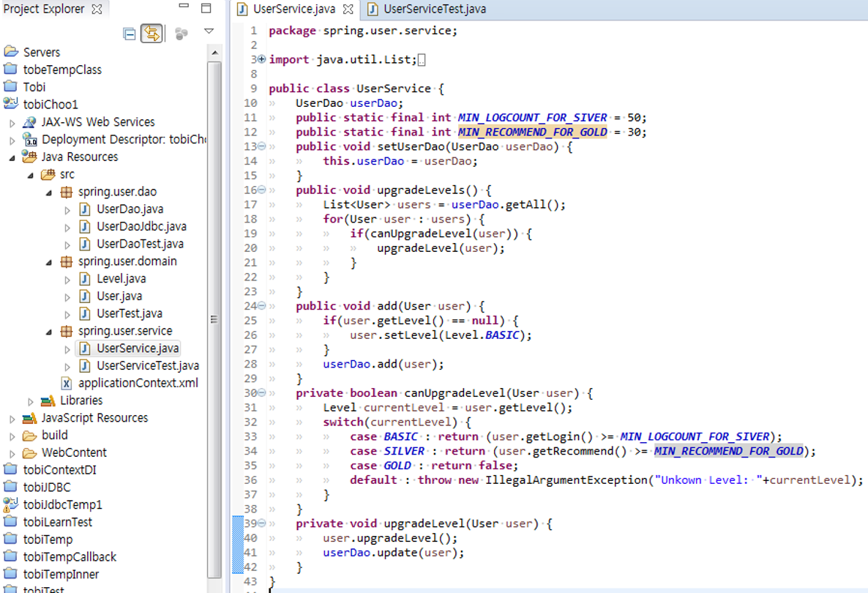The height and width of the screenshot is (593, 868).
Task: Collapse upgradeLevel method fold at line 39
Action: [261, 523]
